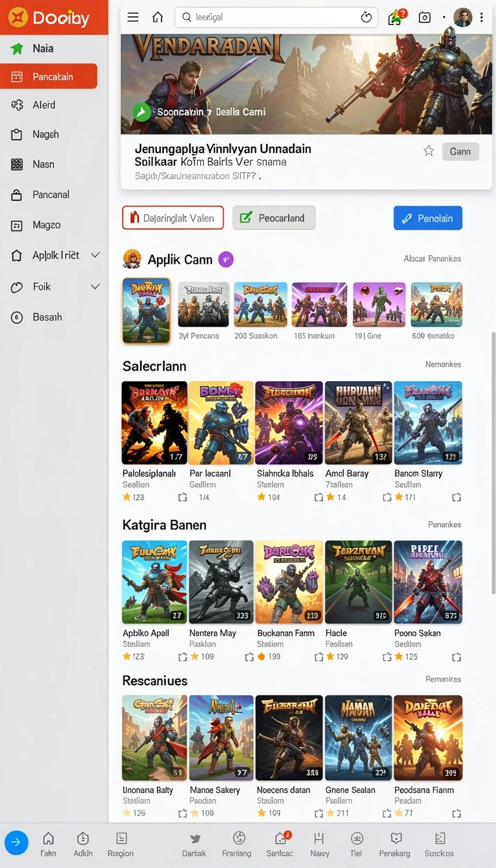Click bookmark icon under Gnene Sealan
Screen dimensions: 496x868
tap(387, 813)
